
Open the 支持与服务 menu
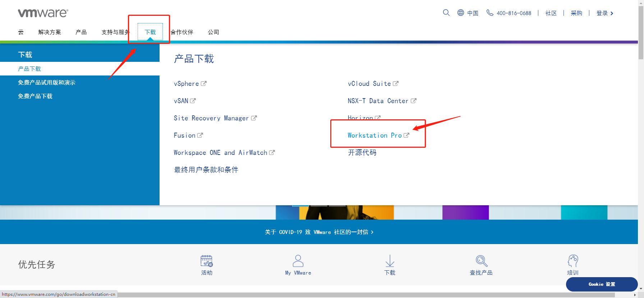coord(116,32)
